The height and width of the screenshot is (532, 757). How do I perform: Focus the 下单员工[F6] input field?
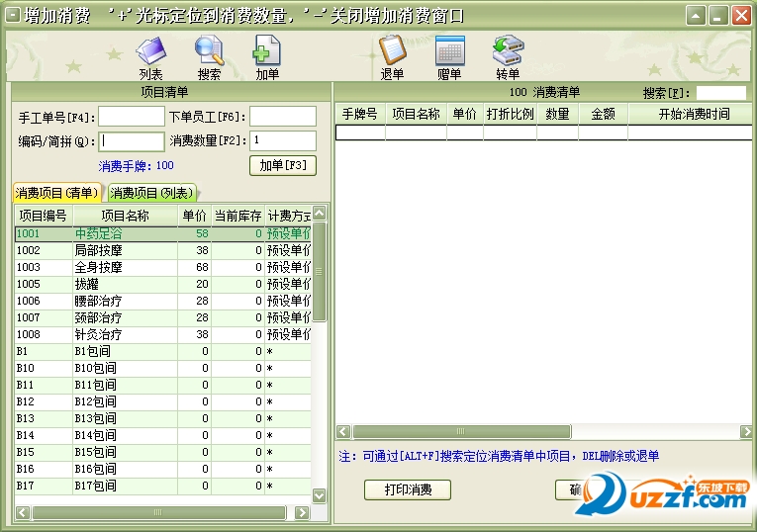pos(283,117)
